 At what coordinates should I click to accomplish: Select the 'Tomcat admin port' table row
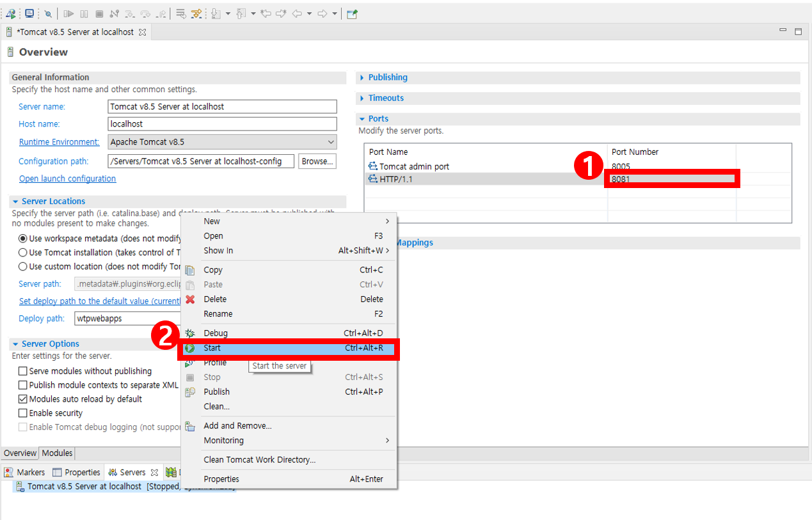[x=578, y=166]
